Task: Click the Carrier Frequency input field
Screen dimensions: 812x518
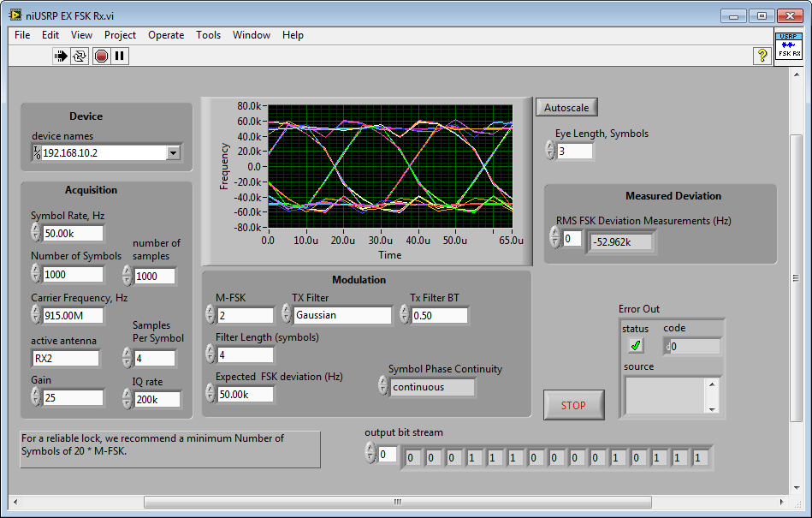Action: pyautogui.click(x=73, y=316)
